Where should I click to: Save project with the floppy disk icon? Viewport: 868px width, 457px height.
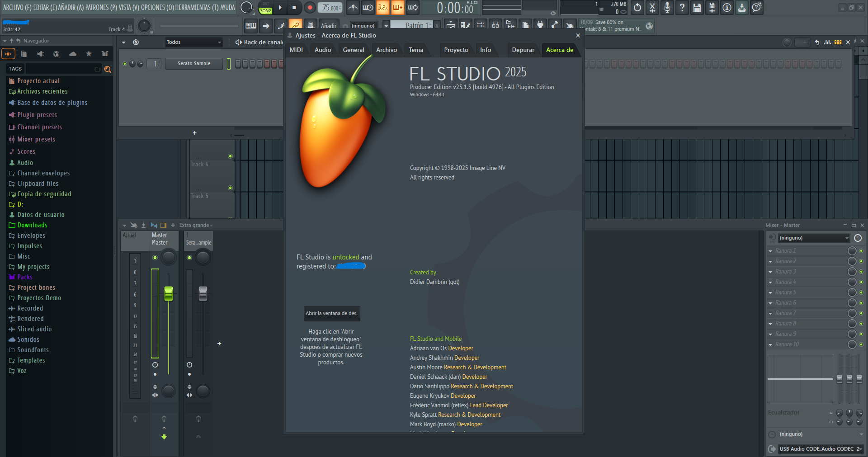tap(697, 7)
